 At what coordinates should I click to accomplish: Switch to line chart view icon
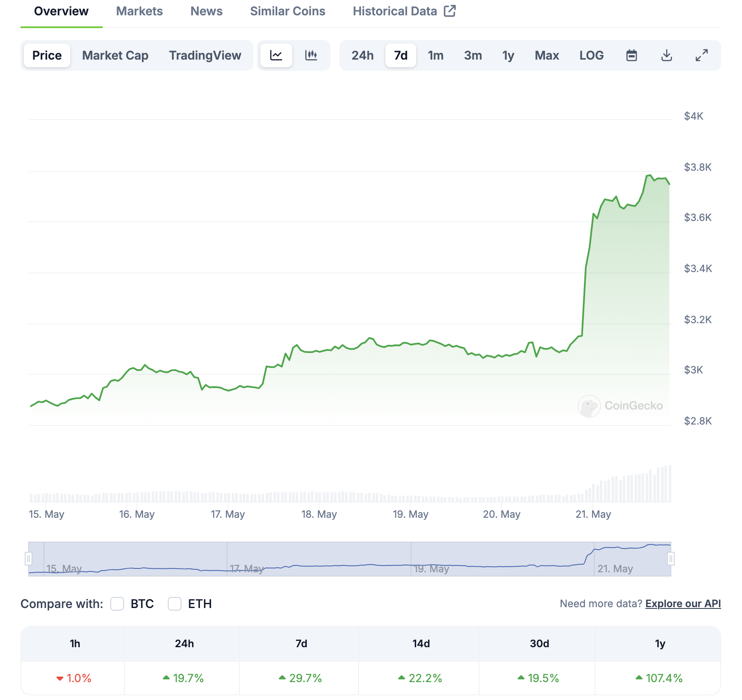click(276, 55)
